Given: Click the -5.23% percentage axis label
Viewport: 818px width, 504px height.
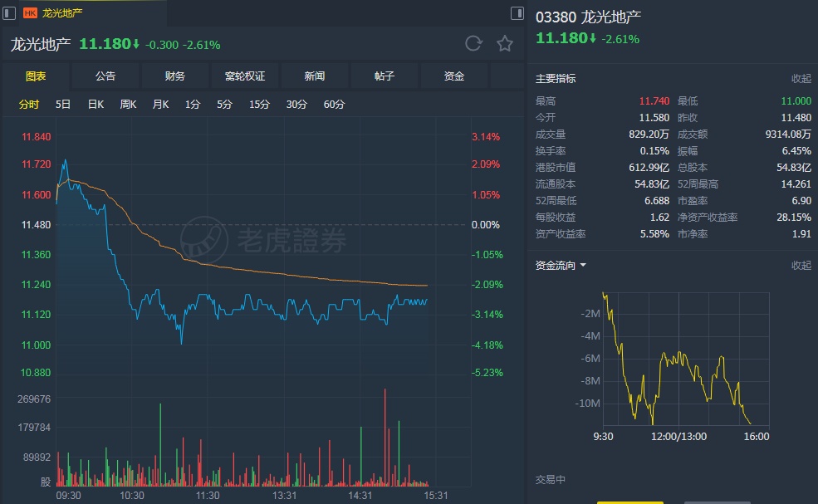Looking at the screenshot, I should point(487,373).
